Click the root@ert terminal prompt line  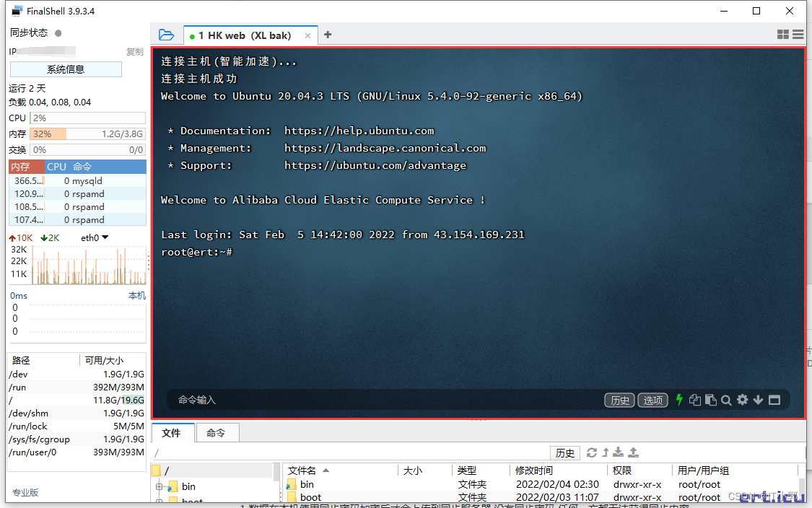pos(197,252)
